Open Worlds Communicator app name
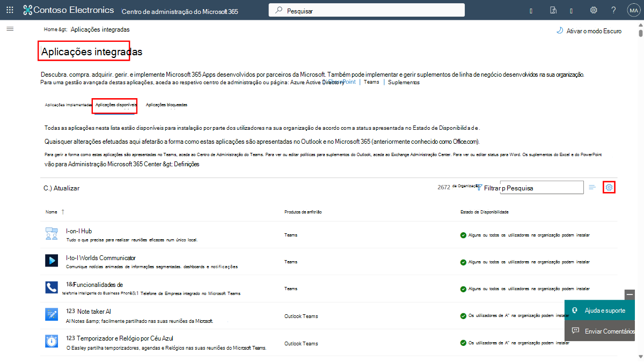Screen dimensions: 644x362 coord(101,258)
